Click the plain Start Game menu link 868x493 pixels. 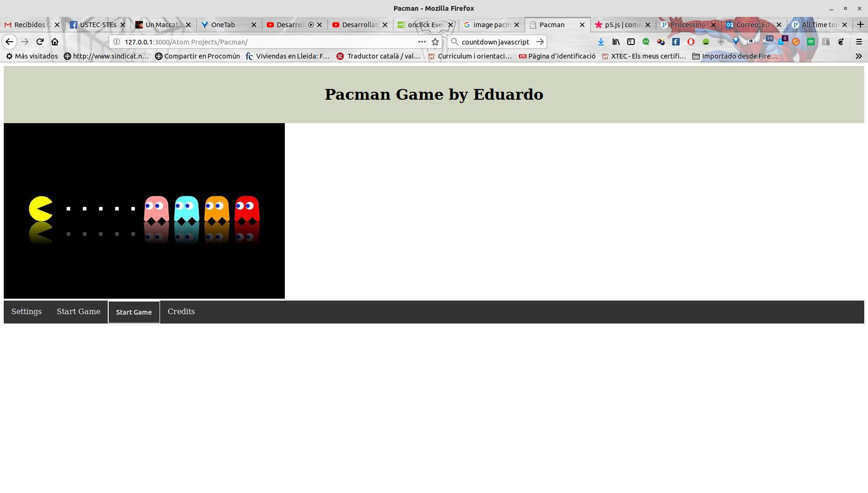78,312
